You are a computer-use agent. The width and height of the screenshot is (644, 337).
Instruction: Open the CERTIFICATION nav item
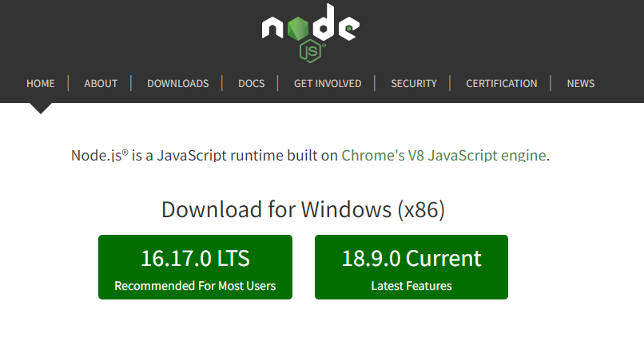tap(502, 83)
